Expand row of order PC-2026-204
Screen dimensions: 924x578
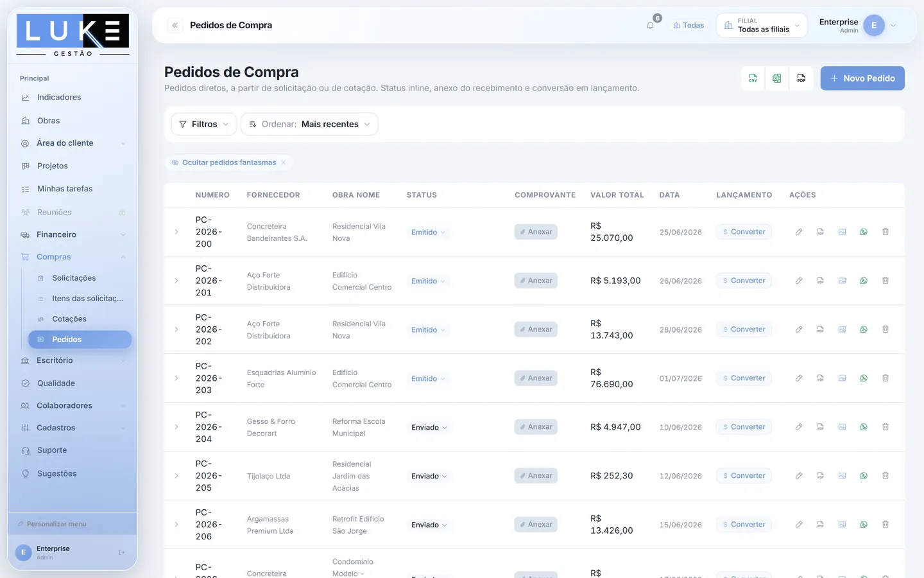pos(176,427)
